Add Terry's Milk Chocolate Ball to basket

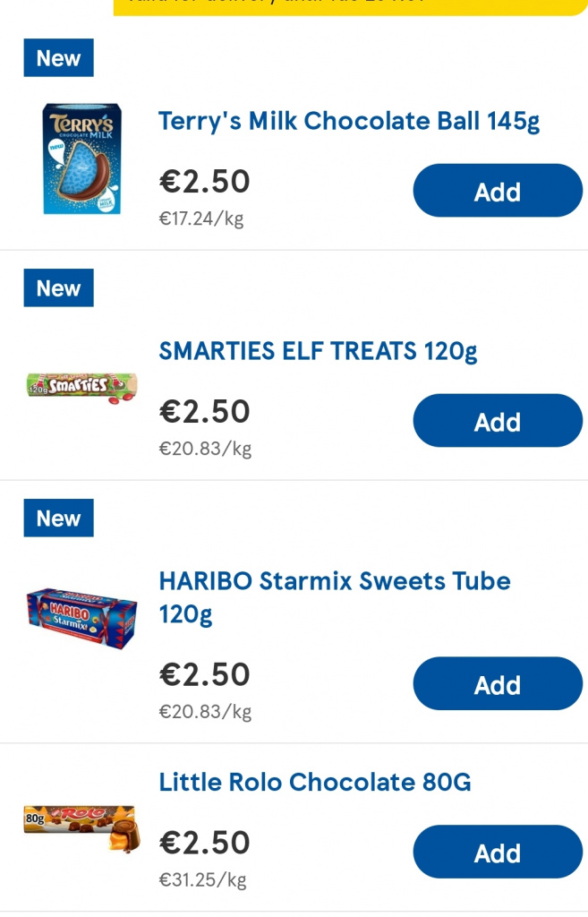tap(498, 191)
